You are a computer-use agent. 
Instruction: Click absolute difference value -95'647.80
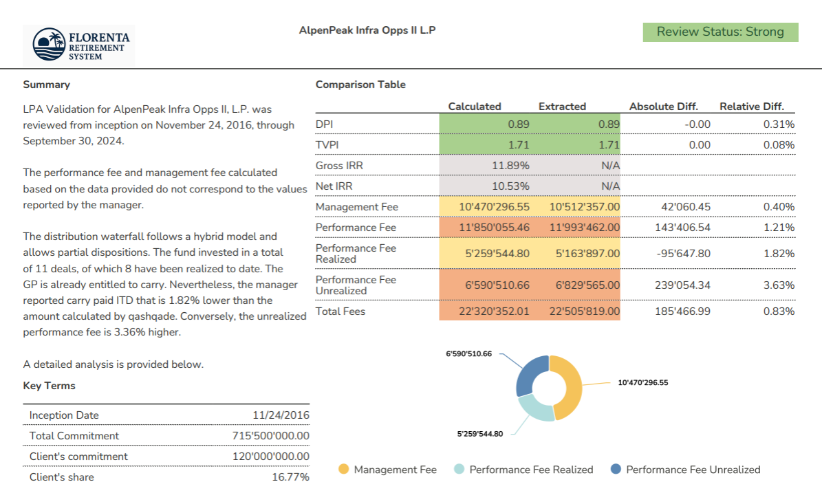[684, 254]
